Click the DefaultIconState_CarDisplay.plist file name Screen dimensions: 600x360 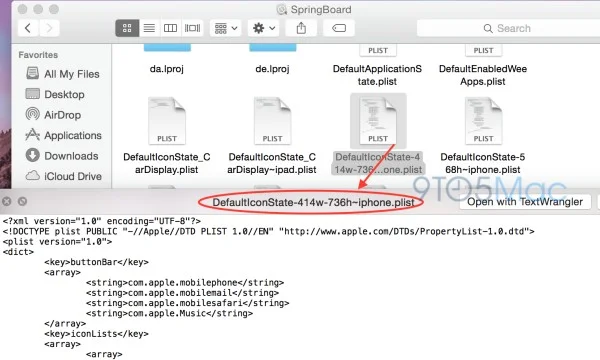click(167, 163)
